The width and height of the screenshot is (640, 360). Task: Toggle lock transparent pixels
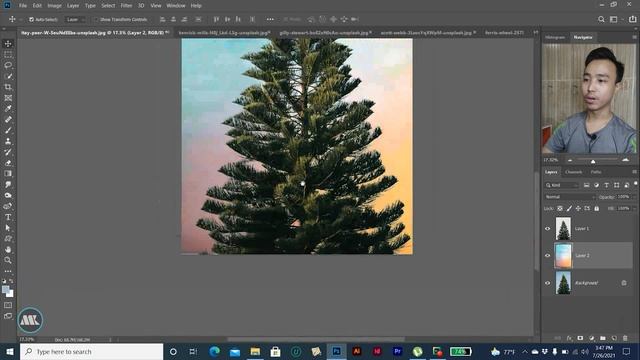click(560, 209)
